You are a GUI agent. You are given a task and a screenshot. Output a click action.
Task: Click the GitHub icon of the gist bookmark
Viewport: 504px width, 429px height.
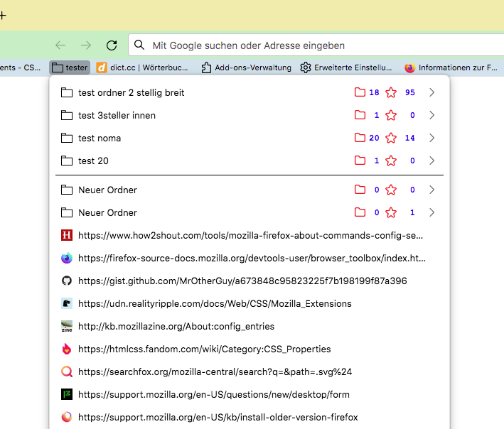[67, 281]
